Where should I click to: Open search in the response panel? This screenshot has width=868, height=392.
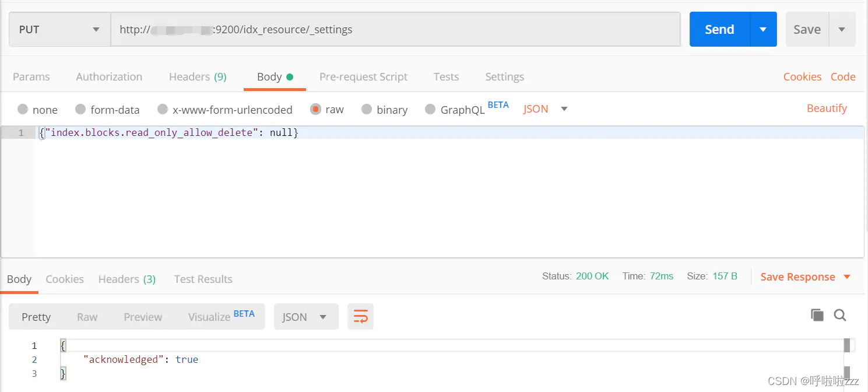840,314
